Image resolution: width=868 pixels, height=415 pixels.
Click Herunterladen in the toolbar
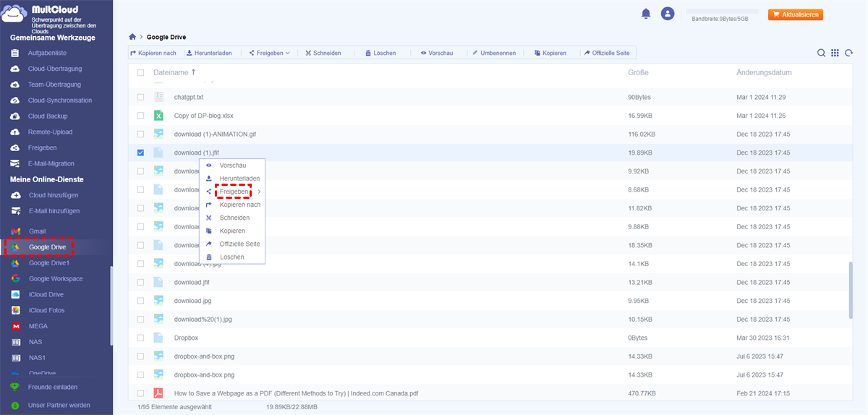click(209, 53)
